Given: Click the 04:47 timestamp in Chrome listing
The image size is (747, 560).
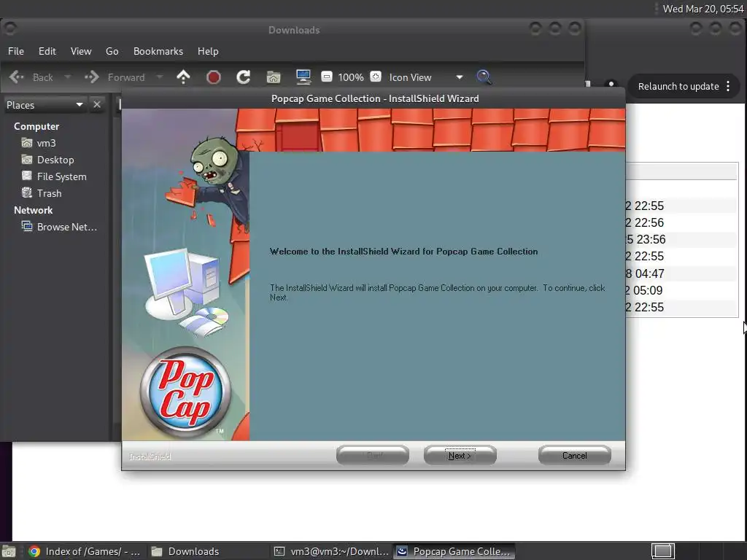Looking at the screenshot, I should coord(649,274).
